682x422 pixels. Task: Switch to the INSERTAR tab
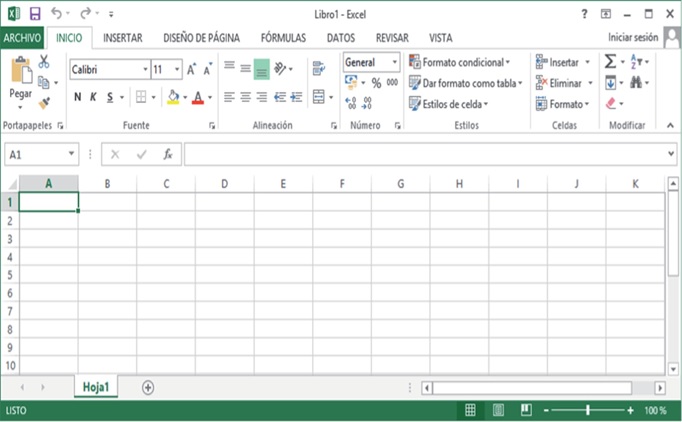click(x=123, y=38)
